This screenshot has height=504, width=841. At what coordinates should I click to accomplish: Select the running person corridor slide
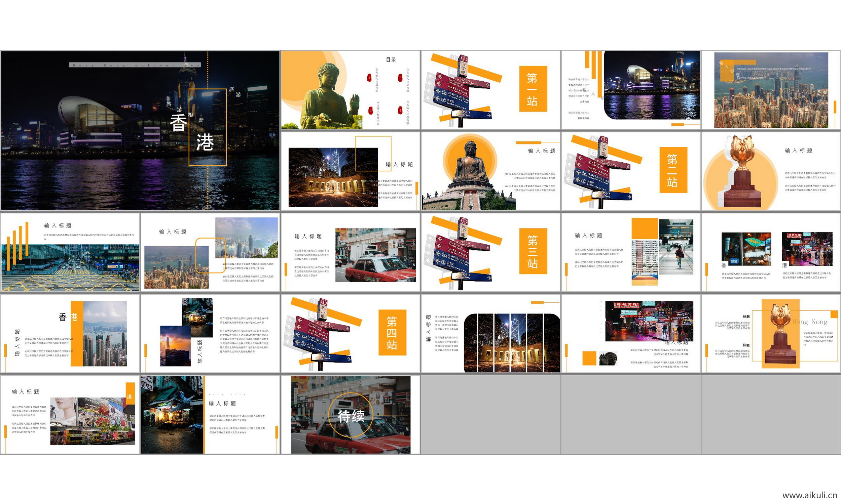click(x=631, y=252)
